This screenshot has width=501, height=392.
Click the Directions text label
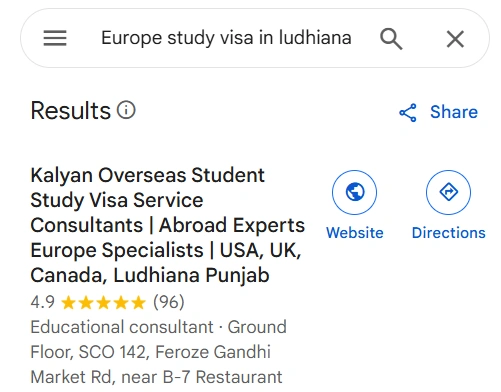click(x=449, y=232)
